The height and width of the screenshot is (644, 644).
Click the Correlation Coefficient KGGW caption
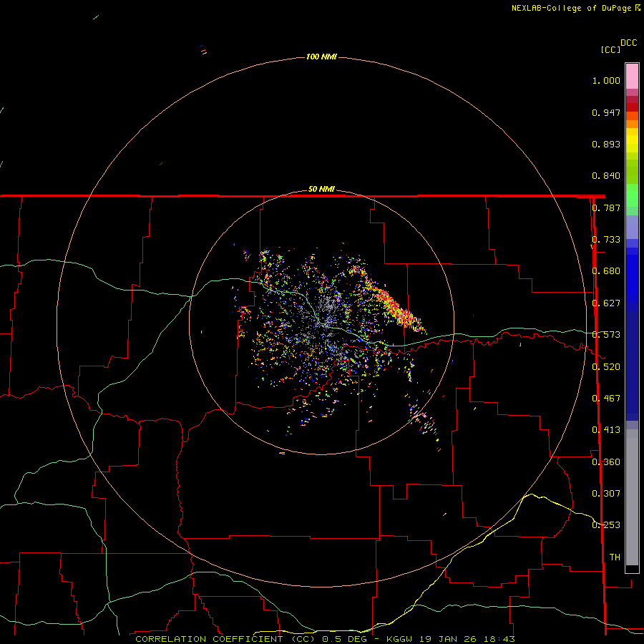pos(325,639)
